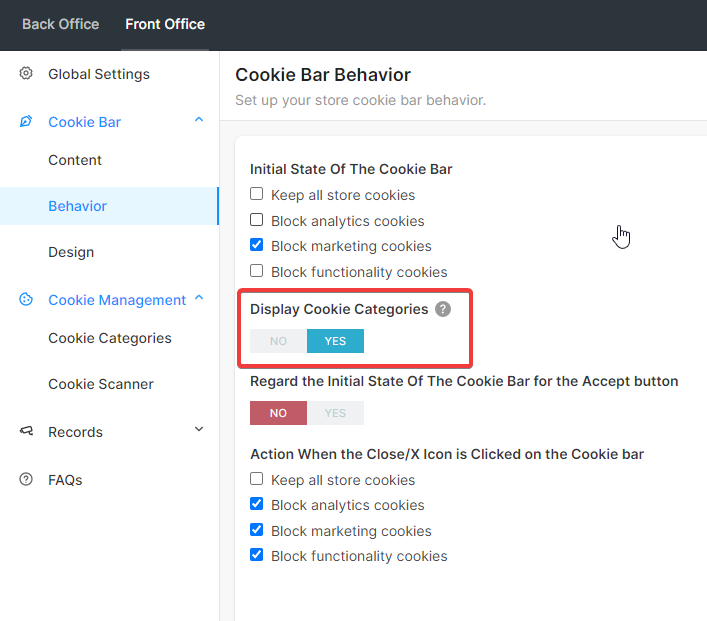This screenshot has width=707, height=621.
Task: Collapse the Cookie Management section chevron
Action: click(x=199, y=298)
